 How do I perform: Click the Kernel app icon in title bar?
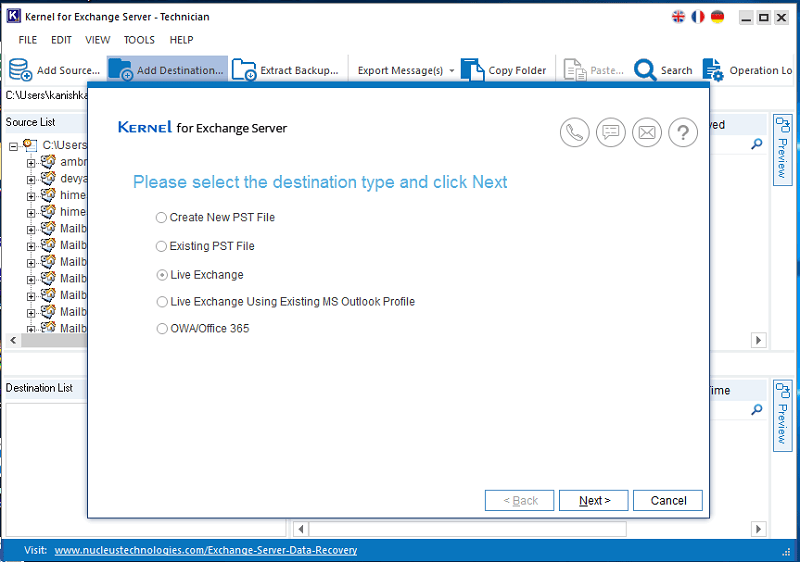[x=13, y=16]
